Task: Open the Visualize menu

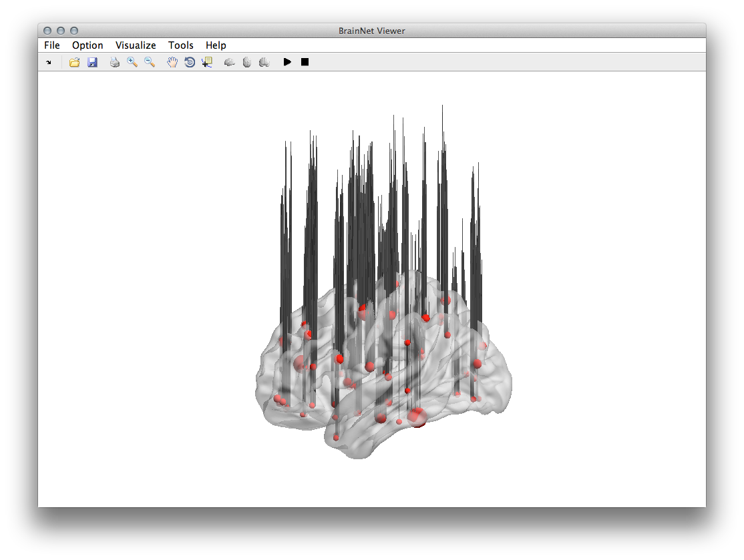Action: click(136, 45)
